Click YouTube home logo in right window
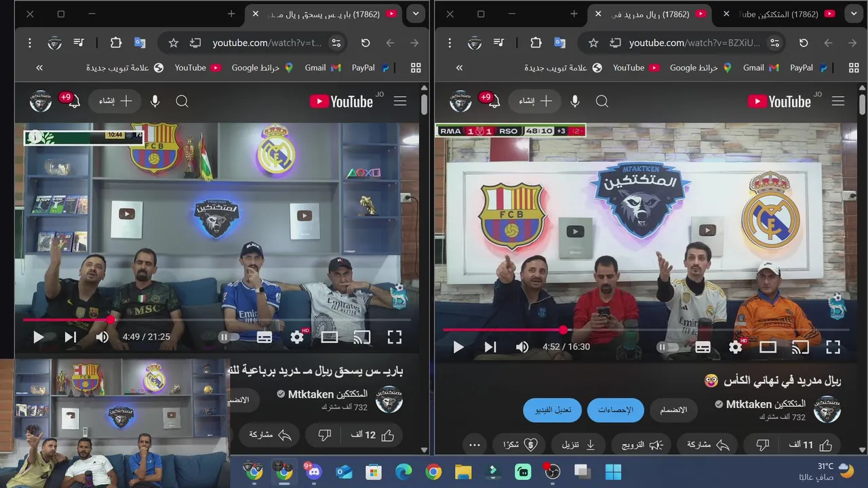The height and width of the screenshot is (488, 868). pos(780,101)
